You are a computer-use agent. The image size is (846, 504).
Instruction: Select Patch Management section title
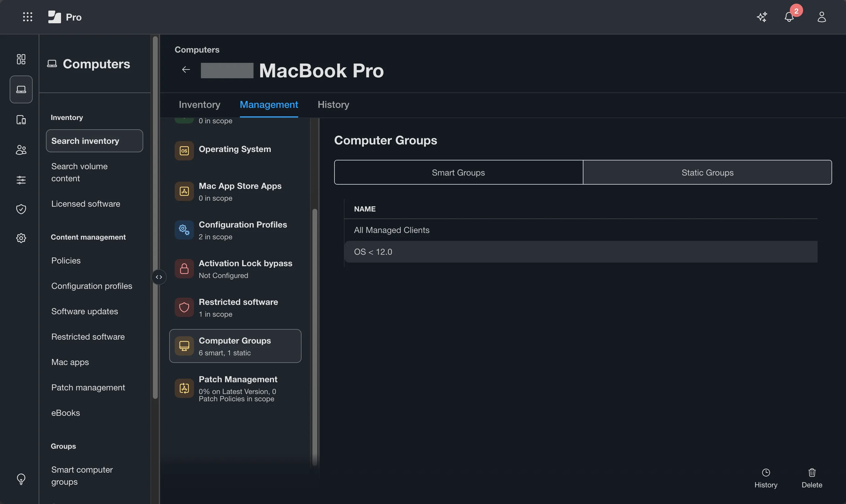click(238, 379)
